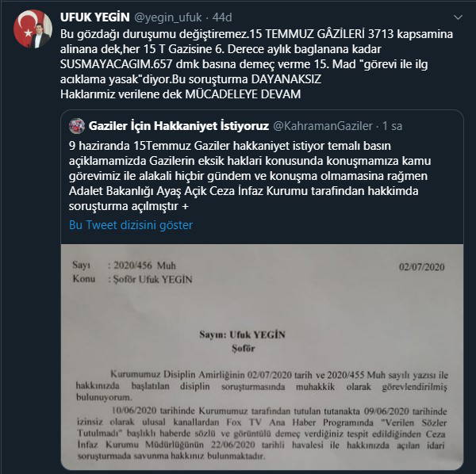Viewport: 476px width, 474px height.
Task: Open the @yegin_ufuk handle link
Action: pyautogui.click(x=167, y=17)
